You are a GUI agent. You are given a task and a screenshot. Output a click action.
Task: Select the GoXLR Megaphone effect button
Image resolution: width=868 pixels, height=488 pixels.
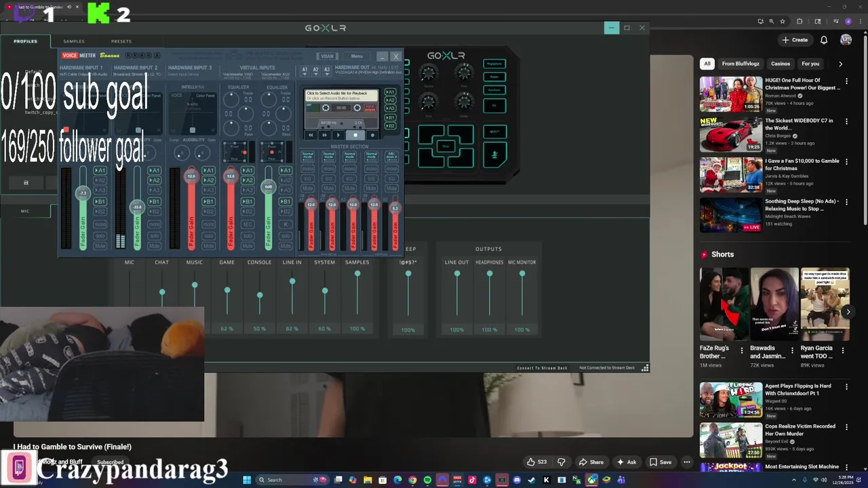494,64
